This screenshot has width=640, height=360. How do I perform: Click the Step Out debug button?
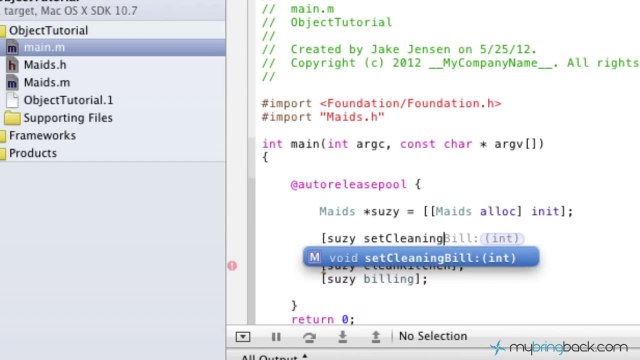click(376, 337)
